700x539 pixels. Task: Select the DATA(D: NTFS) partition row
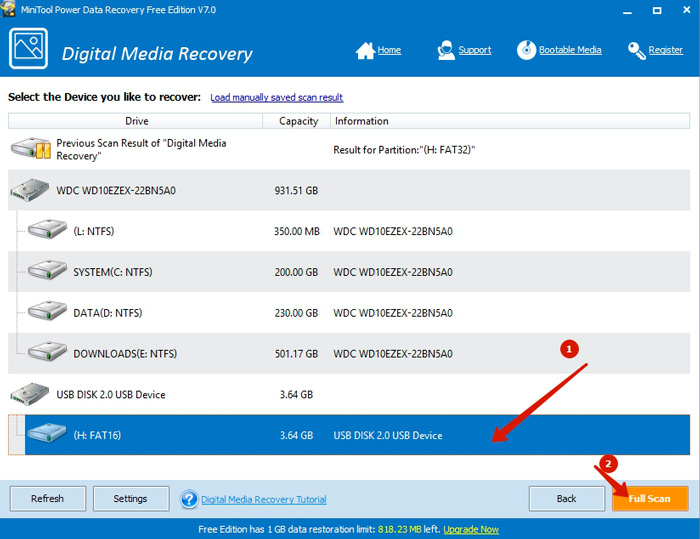[349, 313]
